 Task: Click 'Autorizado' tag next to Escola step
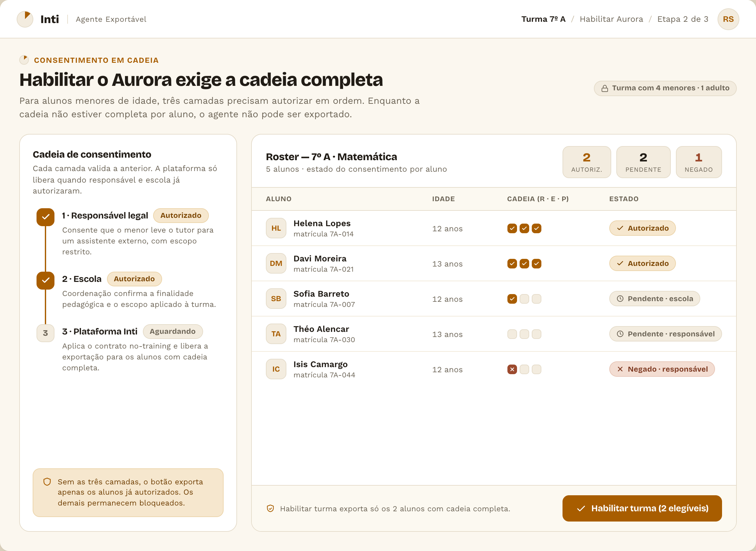pyautogui.click(x=135, y=279)
